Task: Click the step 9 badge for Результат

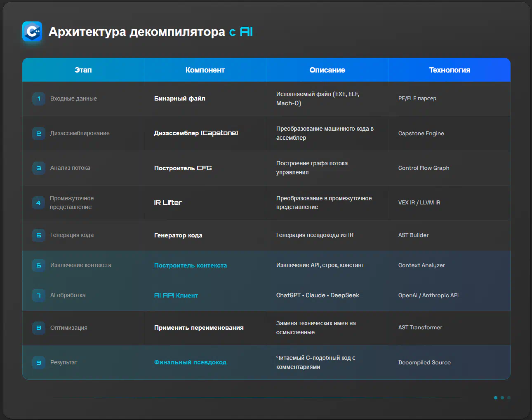Action: 39,363
